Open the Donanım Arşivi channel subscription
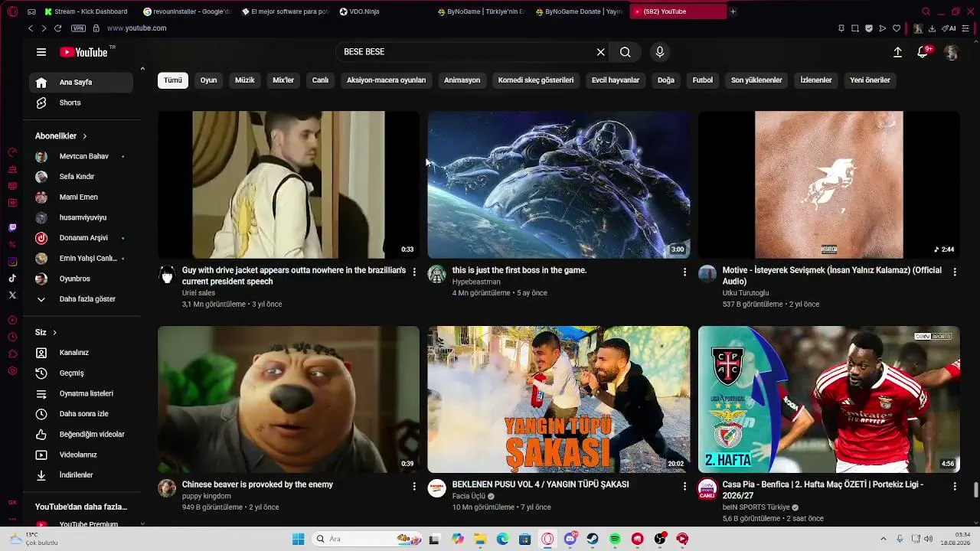The height and width of the screenshot is (551, 980). [x=81, y=238]
